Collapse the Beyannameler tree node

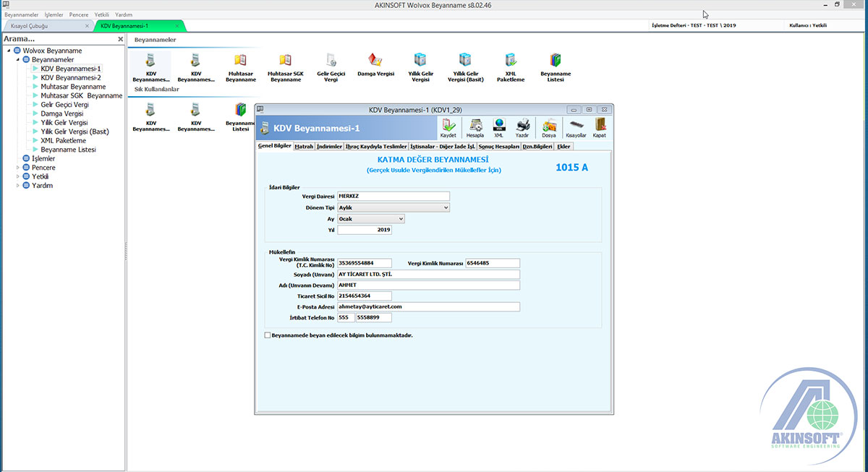(19, 60)
